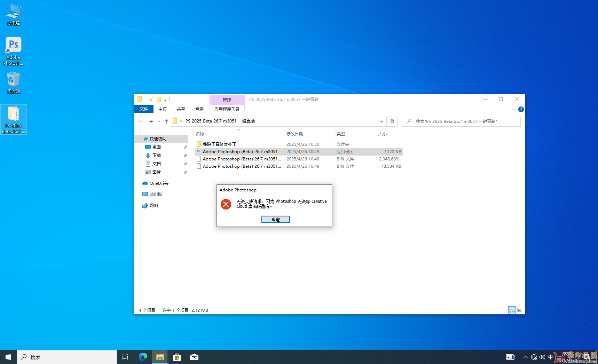Image resolution: width=598 pixels, height=364 pixels.
Task: Open the Customize Quick Access Toolbar dropdown
Action: [165, 100]
